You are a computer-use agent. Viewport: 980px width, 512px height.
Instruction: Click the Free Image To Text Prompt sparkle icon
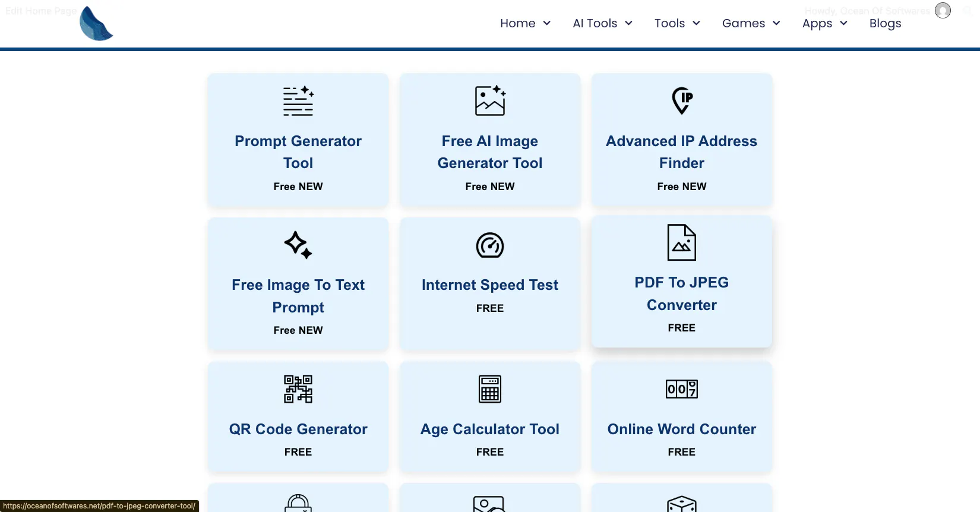point(298,245)
